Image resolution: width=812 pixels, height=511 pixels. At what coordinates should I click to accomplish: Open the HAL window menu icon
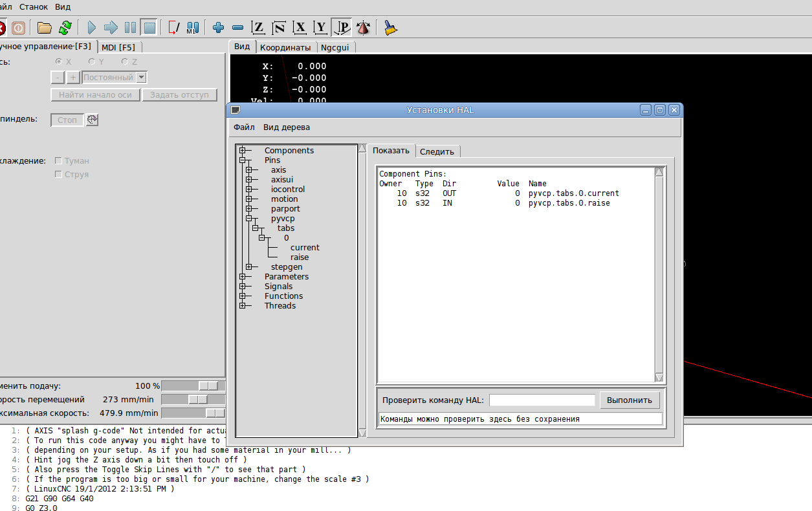[236, 110]
